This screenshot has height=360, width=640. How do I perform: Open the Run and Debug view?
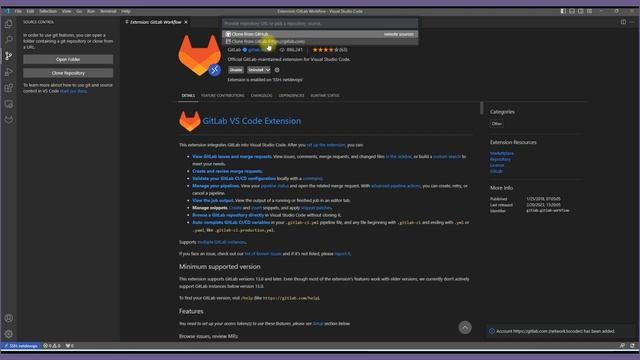(9, 72)
